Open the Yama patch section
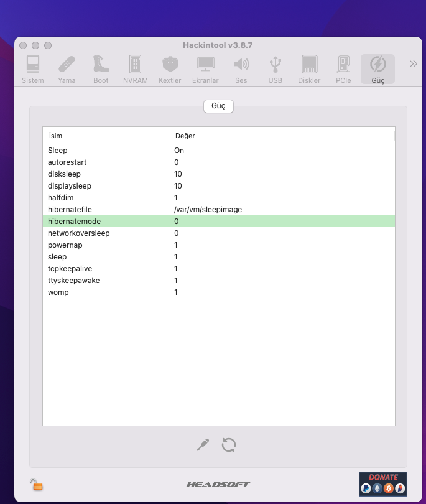This screenshot has height=504, width=426. tap(67, 69)
